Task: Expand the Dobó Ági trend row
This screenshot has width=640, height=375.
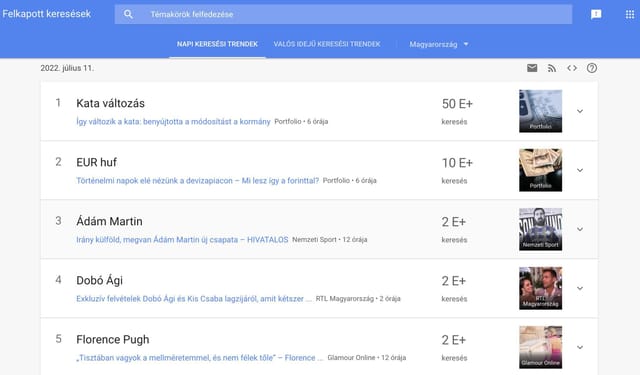Action: tap(580, 288)
